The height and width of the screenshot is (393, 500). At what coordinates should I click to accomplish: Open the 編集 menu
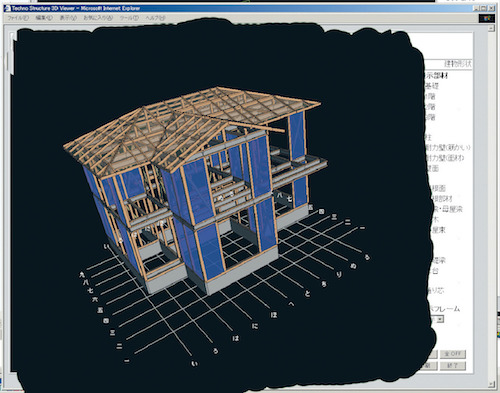[x=44, y=18]
